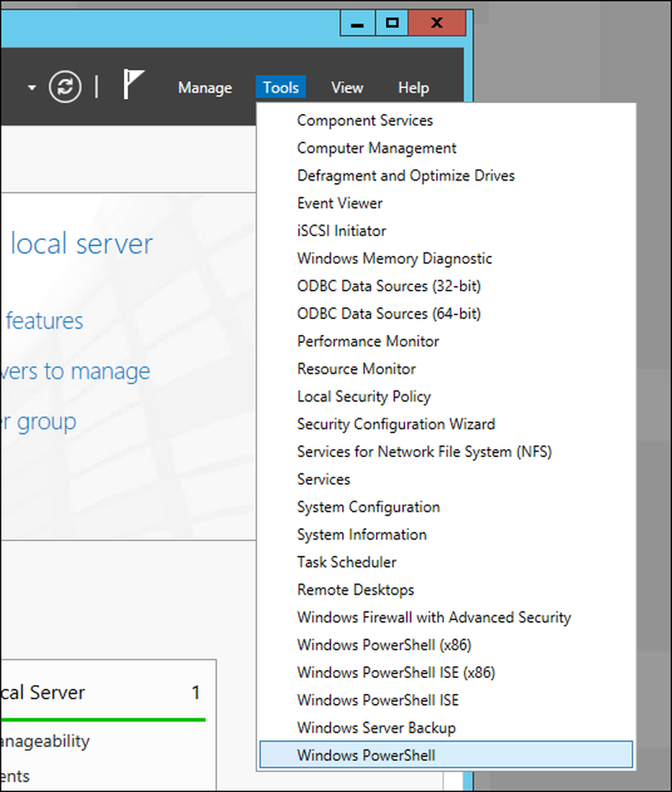Open Manageability in Local Server tile
The image size is (672, 792).
point(45,741)
